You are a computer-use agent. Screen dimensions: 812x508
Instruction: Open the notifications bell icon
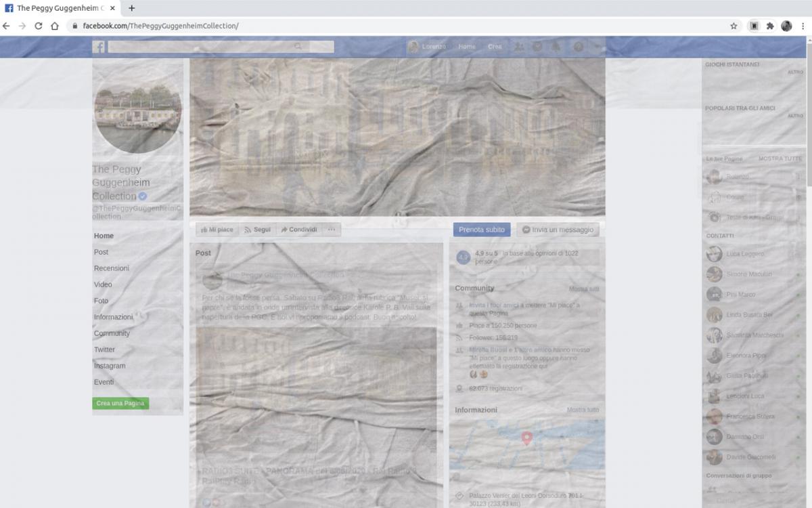point(556,47)
